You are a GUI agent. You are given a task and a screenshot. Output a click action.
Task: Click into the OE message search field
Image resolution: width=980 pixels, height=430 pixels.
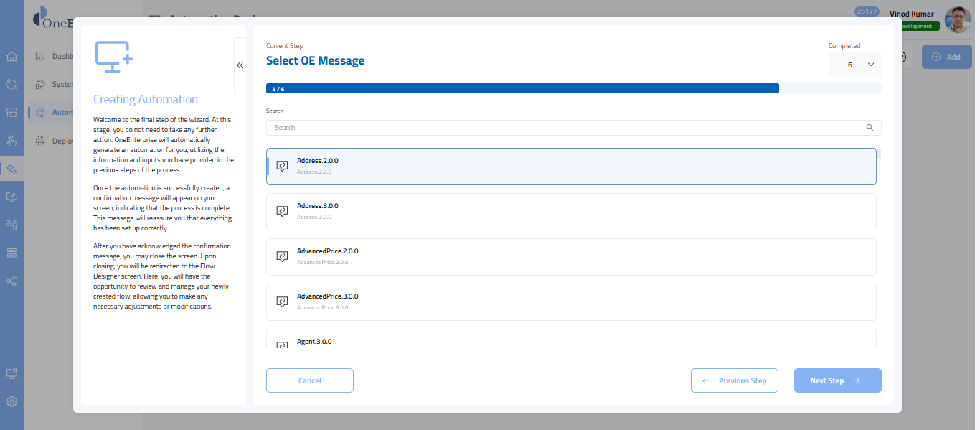(x=567, y=128)
